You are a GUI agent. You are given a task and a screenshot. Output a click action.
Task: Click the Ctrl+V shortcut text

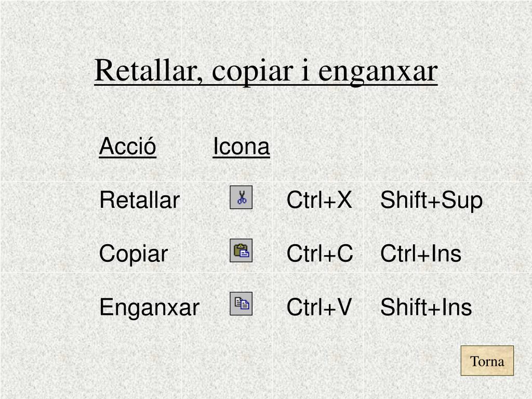[x=319, y=307]
